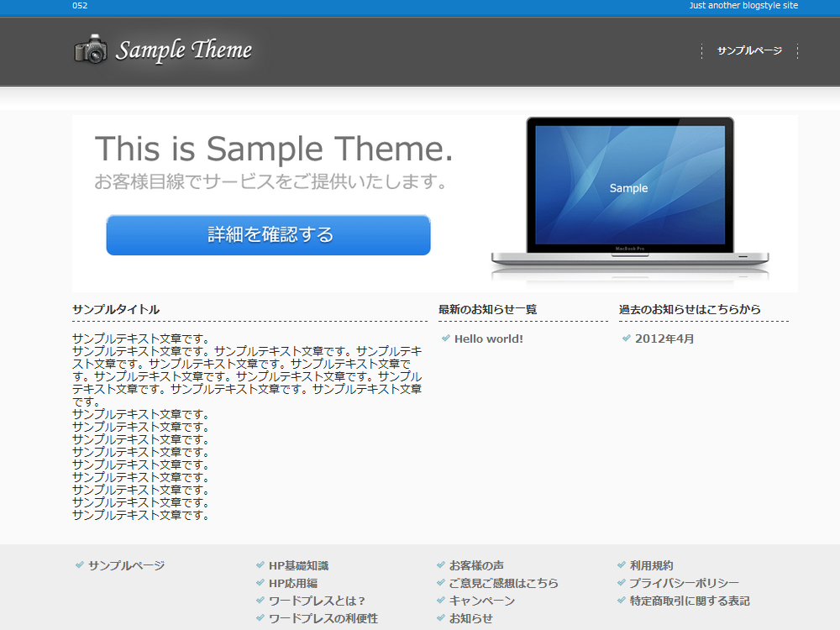Open the 2012年4月 archive link
Image resolution: width=840 pixels, height=630 pixels.
(664, 339)
